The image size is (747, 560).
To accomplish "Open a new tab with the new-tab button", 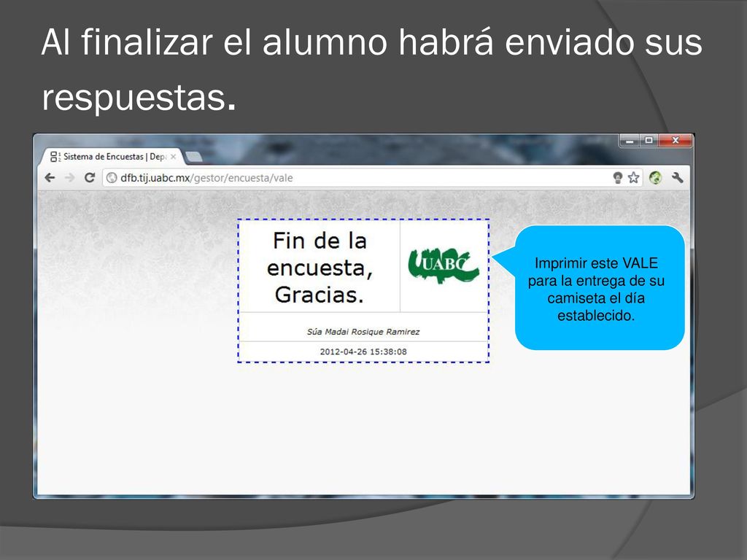I will pos(193,157).
